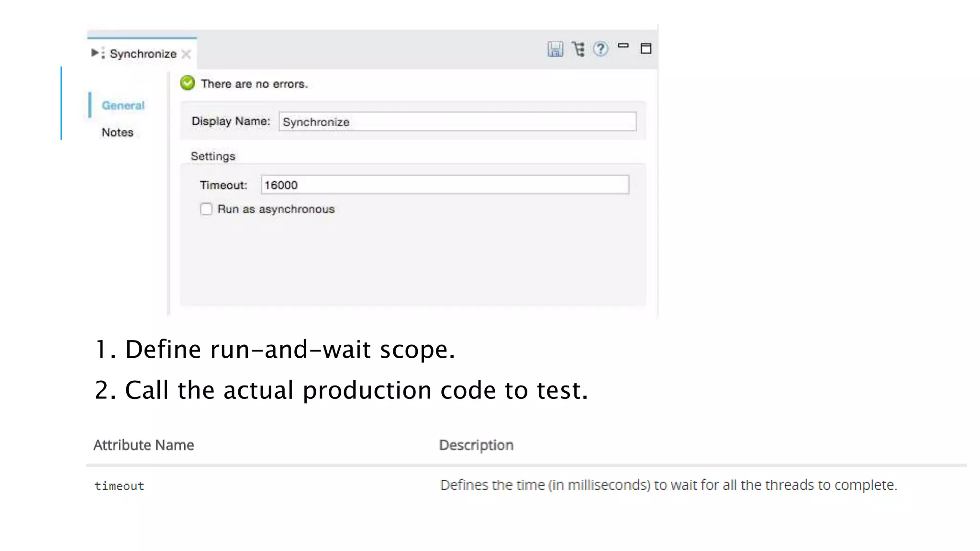The image size is (980, 551).
Task: Click the Timeout input field
Action: click(445, 185)
